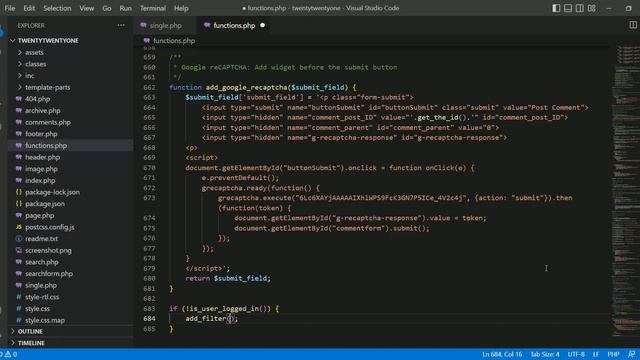
Task: Open searchform.php file
Action: [49, 273]
